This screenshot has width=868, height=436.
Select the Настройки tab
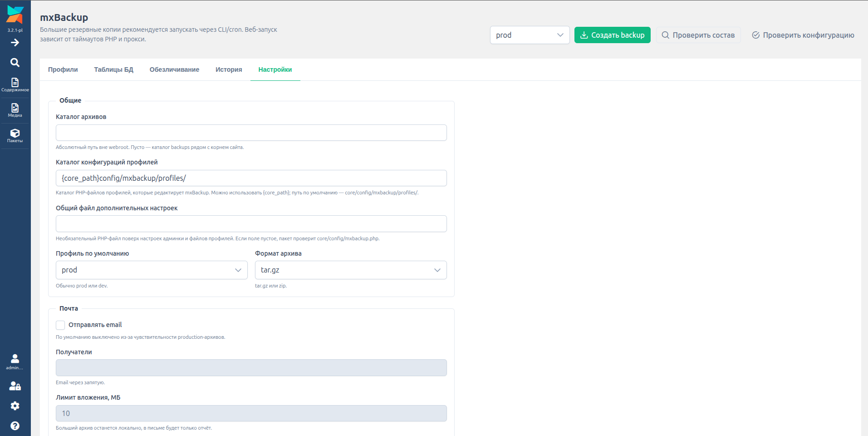pos(275,69)
